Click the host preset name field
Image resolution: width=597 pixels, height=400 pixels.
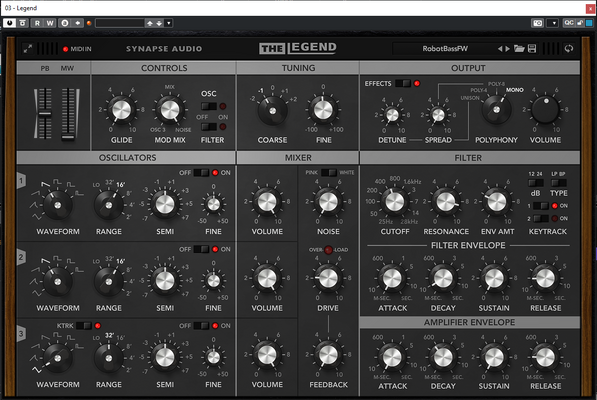120,23
